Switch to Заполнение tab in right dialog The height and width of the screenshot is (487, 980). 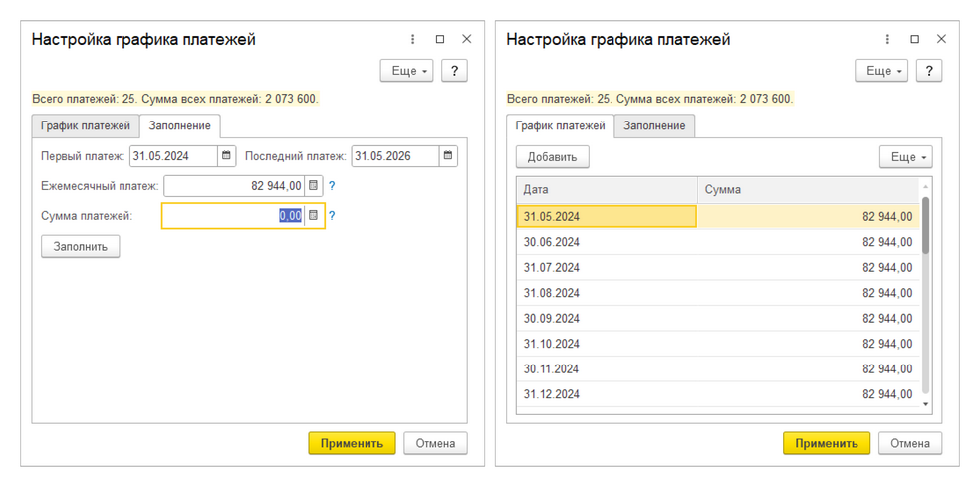click(654, 126)
